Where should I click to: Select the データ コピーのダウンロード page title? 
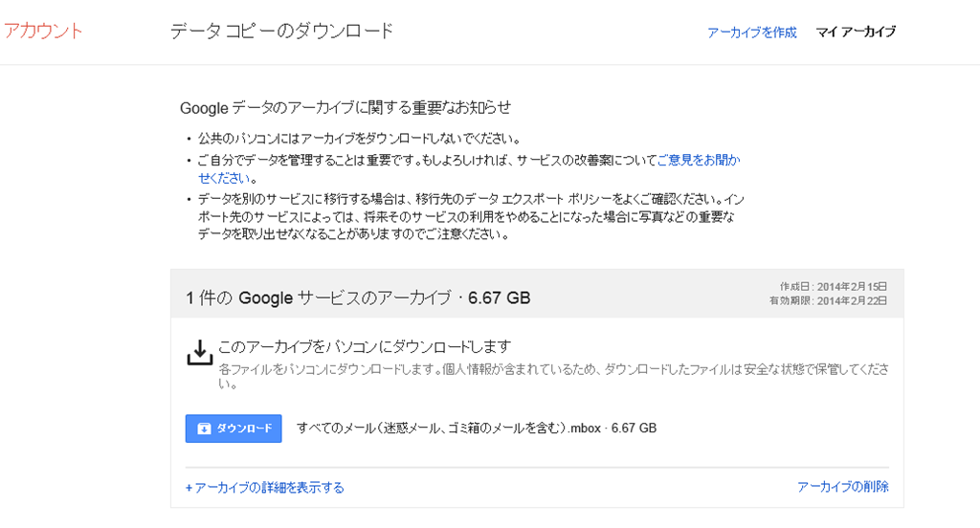[282, 32]
